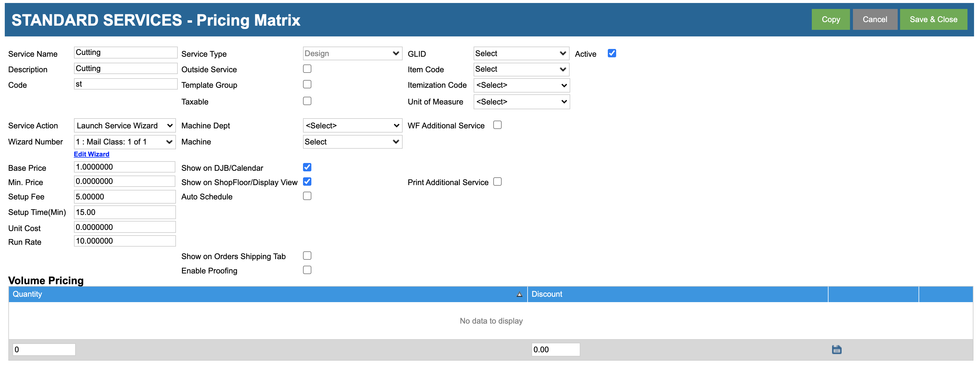Open the Service Type dropdown
Viewport: 980px width, 366px height.
click(x=352, y=53)
